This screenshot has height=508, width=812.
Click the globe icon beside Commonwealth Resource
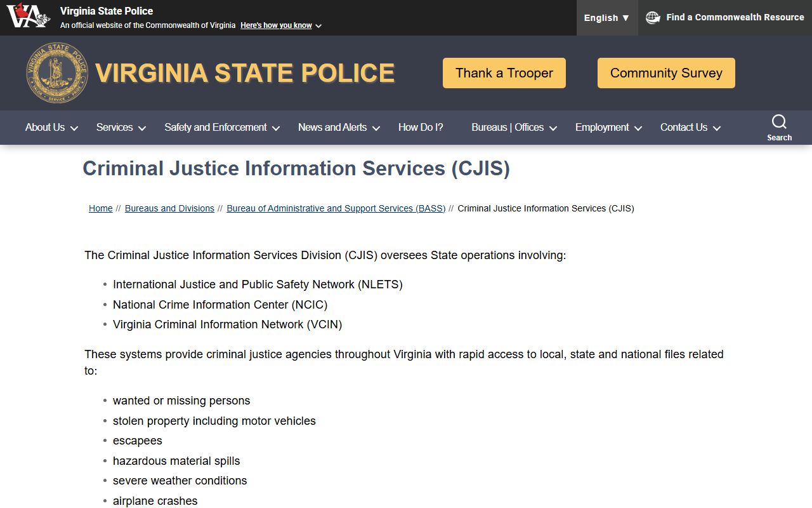point(653,18)
